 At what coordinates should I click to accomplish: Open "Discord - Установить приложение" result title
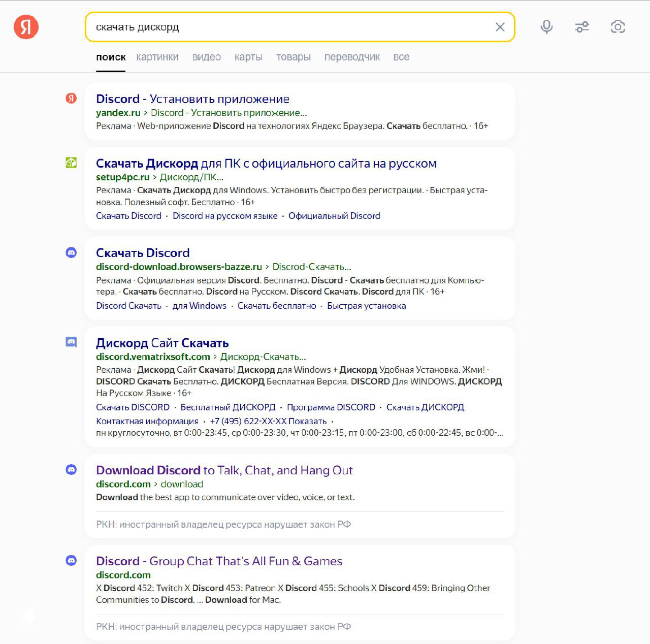pos(192,99)
